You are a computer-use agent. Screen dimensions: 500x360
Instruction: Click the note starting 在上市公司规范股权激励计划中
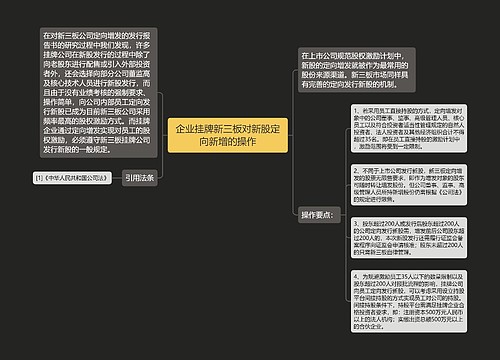coord(357,70)
